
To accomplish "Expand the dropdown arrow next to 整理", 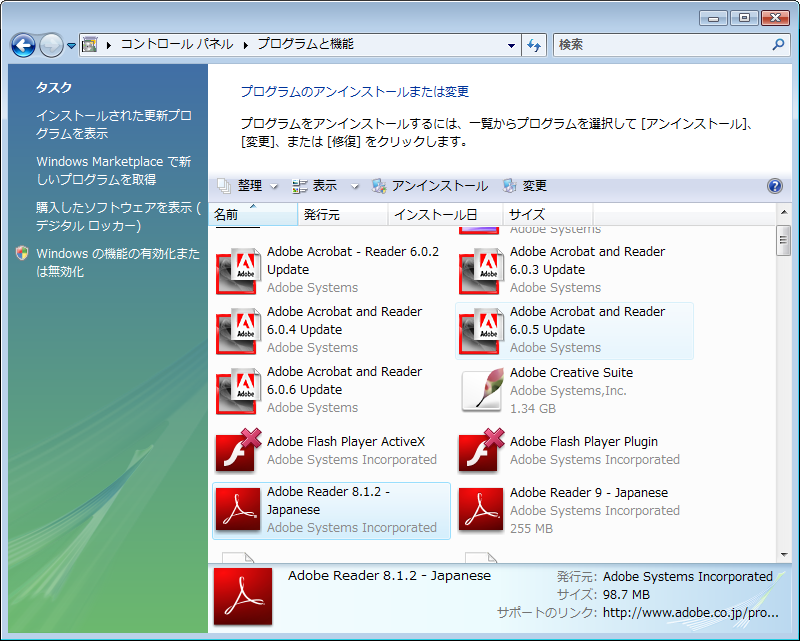I will pyautogui.click(x=274, y=186).
